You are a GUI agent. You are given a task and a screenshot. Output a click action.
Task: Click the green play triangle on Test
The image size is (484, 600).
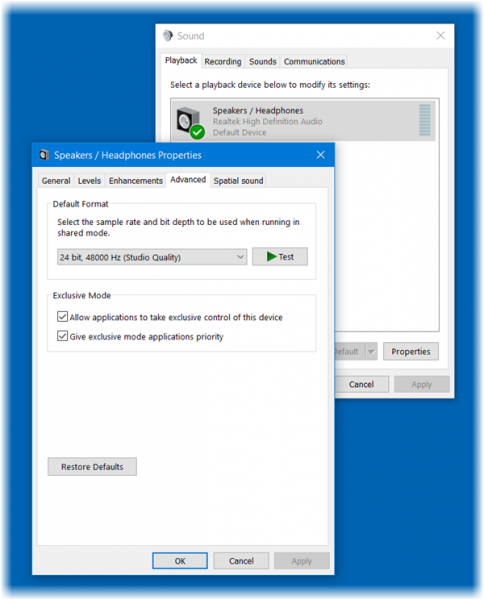(272, 256)
